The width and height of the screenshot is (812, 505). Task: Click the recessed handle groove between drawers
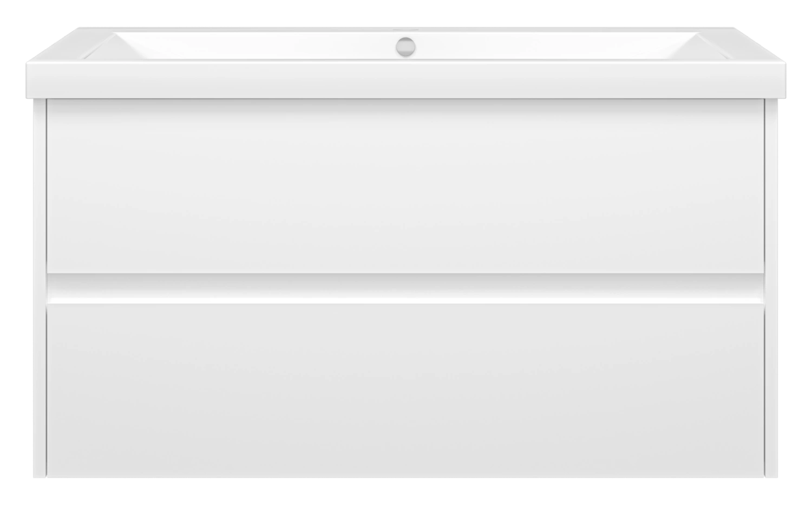pos(405,285)
